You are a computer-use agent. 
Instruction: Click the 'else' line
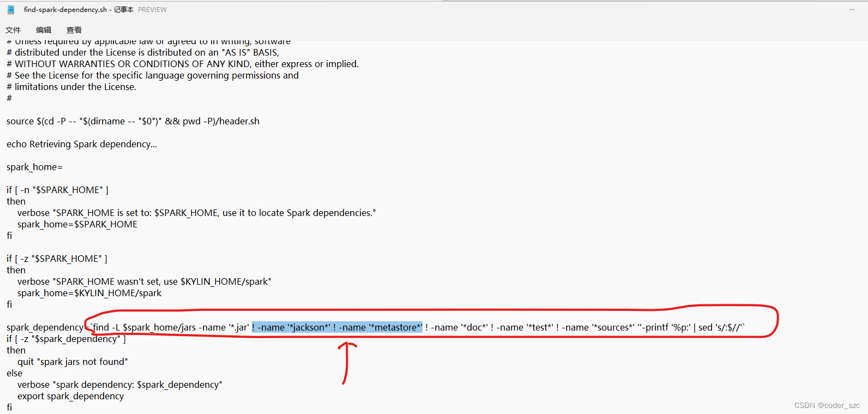coord(15,373)
